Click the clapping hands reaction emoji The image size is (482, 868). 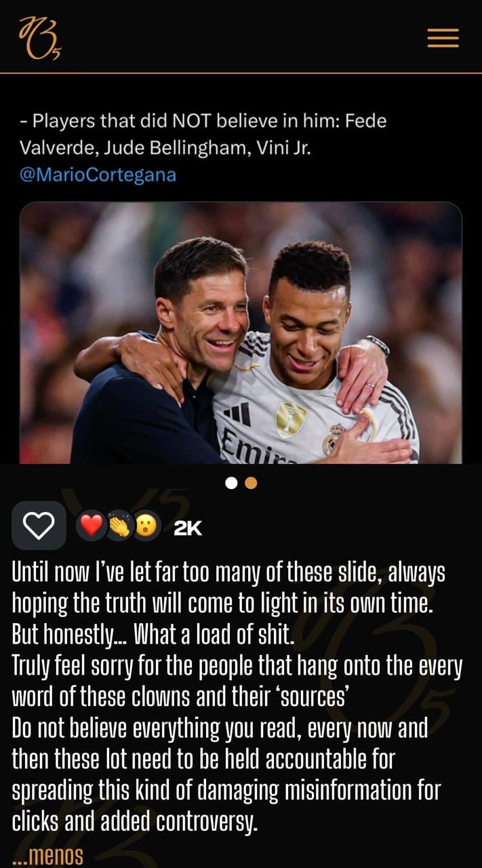pos(118,526)
